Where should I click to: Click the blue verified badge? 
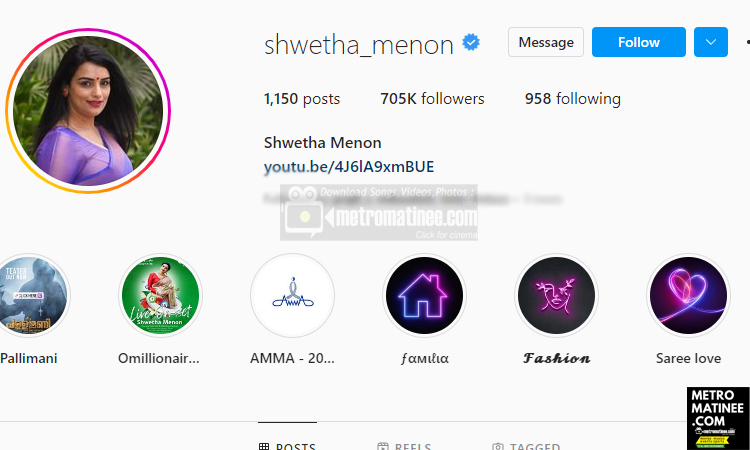471,43
